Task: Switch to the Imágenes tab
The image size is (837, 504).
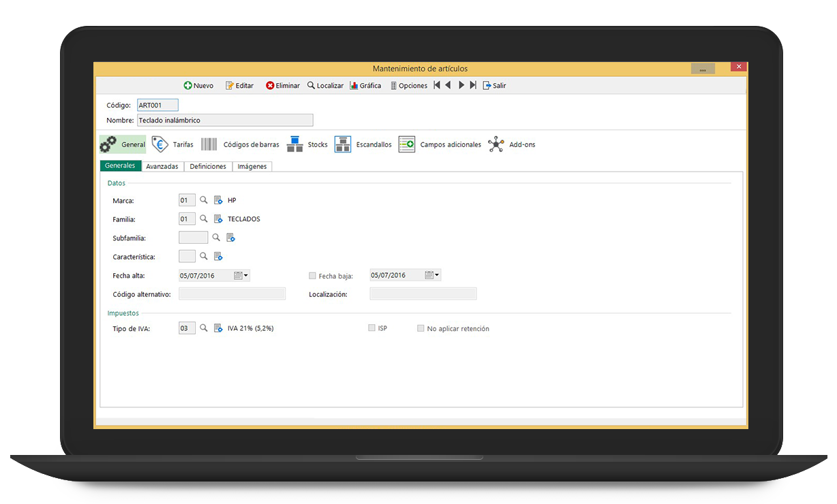Action: [x=252, y=166]
